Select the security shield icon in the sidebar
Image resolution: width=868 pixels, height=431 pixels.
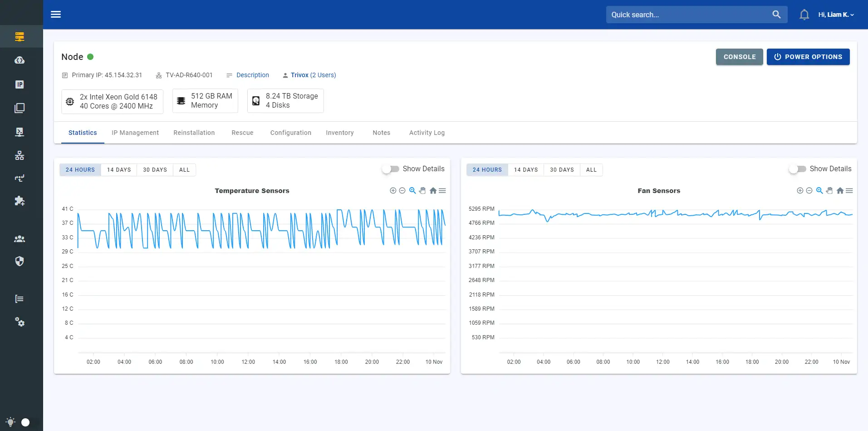coord(20,261)
